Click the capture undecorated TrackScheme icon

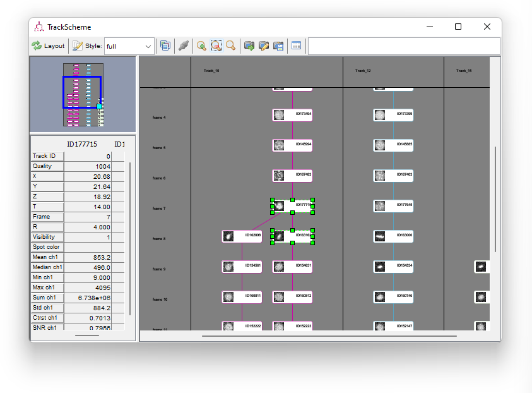pyautogui.click(x=165, y=45)
